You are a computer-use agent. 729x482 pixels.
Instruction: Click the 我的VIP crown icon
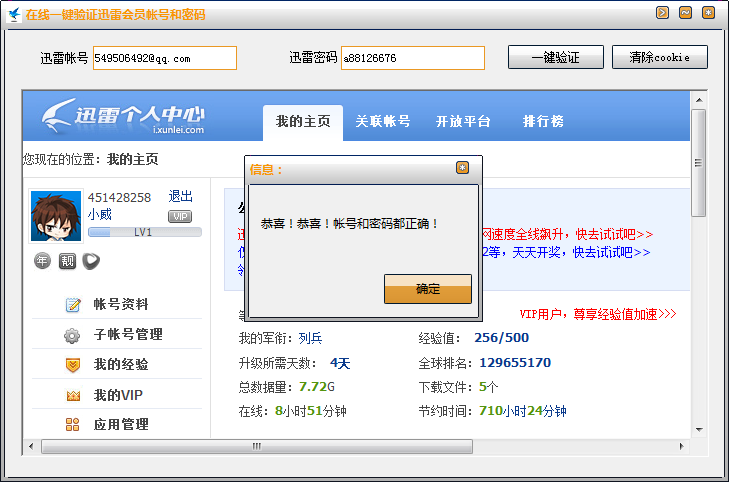tap(73, 396)
